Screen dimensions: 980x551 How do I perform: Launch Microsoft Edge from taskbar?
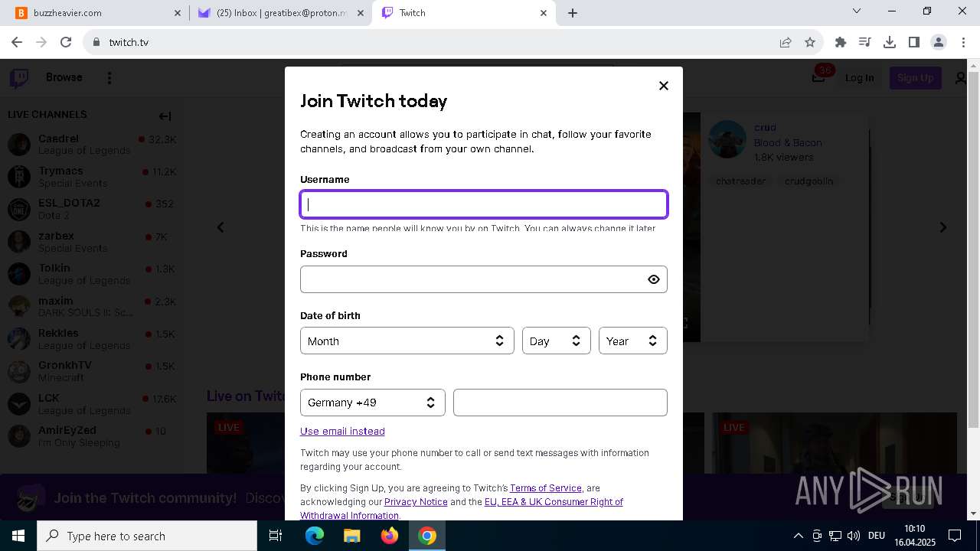315,536
